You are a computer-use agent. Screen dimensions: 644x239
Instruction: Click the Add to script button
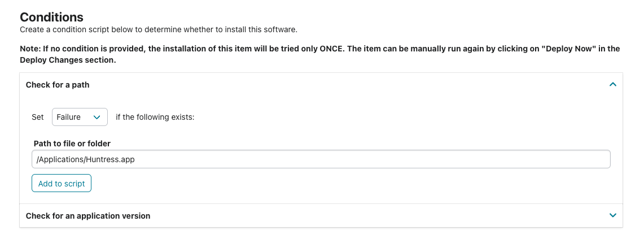tap(62, 184)
